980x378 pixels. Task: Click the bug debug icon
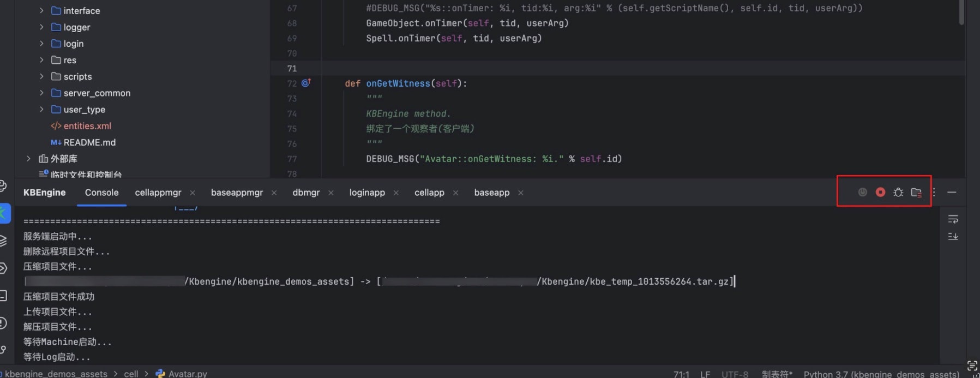click(898, 192)
